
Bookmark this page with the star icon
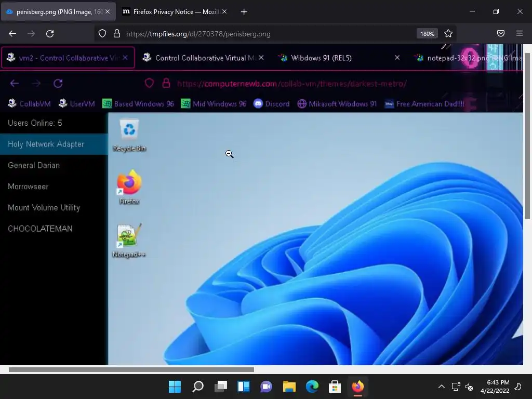pyautogui.click(x=448, y=34)
